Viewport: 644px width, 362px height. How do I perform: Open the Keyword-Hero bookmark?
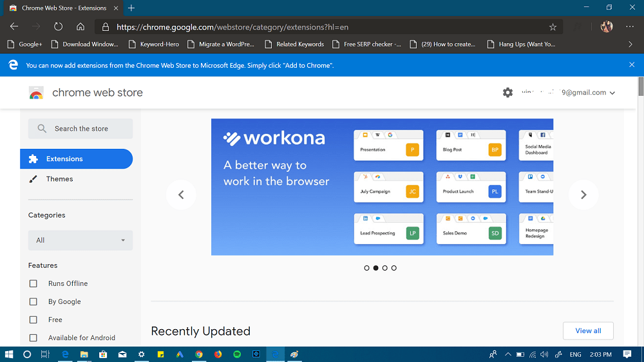pyautogui.click(x=154, y=44)
